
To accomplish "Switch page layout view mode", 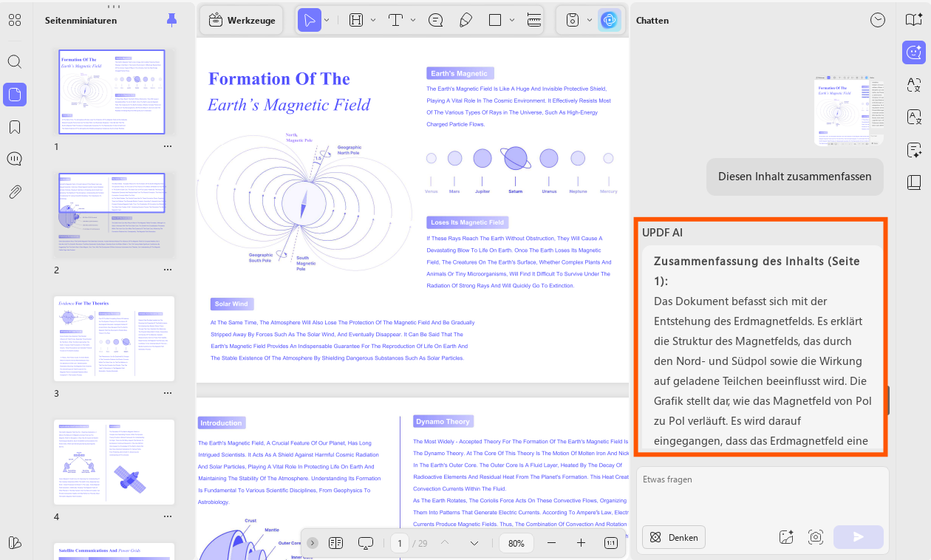I will (x=336, y=543).
